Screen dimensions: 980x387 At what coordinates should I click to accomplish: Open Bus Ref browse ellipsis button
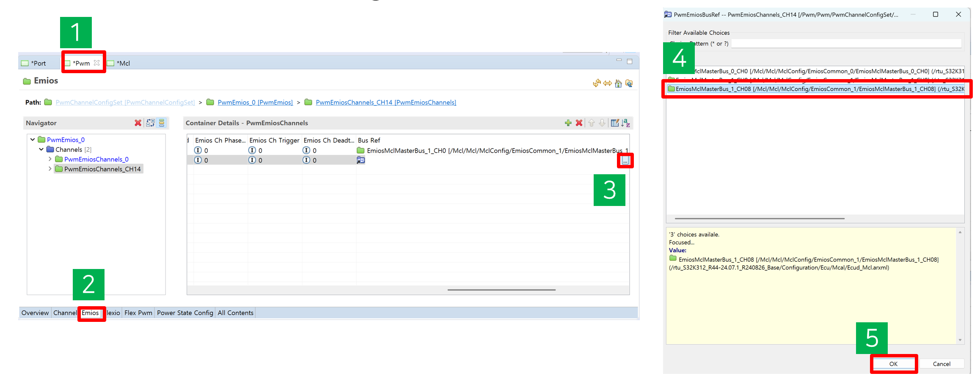(625, 161)
